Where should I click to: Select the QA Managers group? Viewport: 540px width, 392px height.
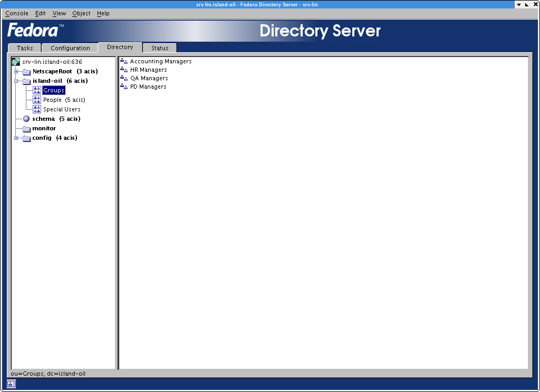149,78
